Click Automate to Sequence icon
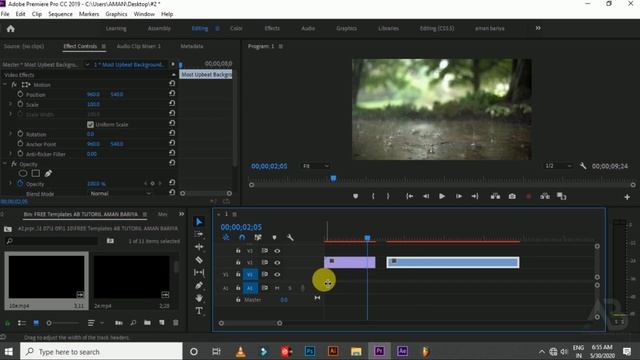This screenshot has width=640, height=360. pos(118,323)
